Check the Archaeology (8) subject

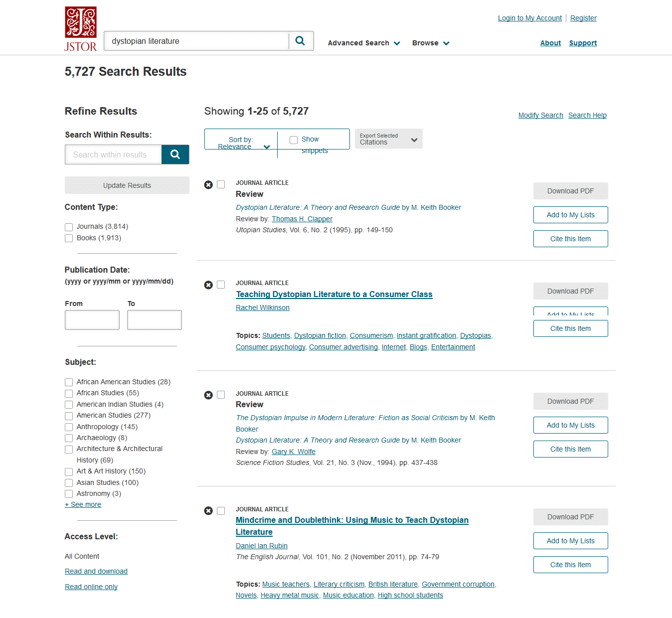(x=69, y=438)
